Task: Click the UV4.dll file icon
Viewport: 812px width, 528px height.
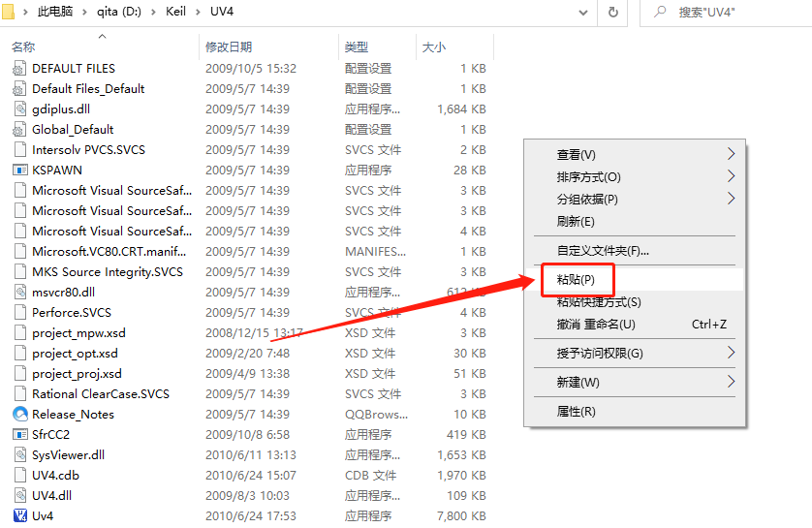Action: [19, 496]
